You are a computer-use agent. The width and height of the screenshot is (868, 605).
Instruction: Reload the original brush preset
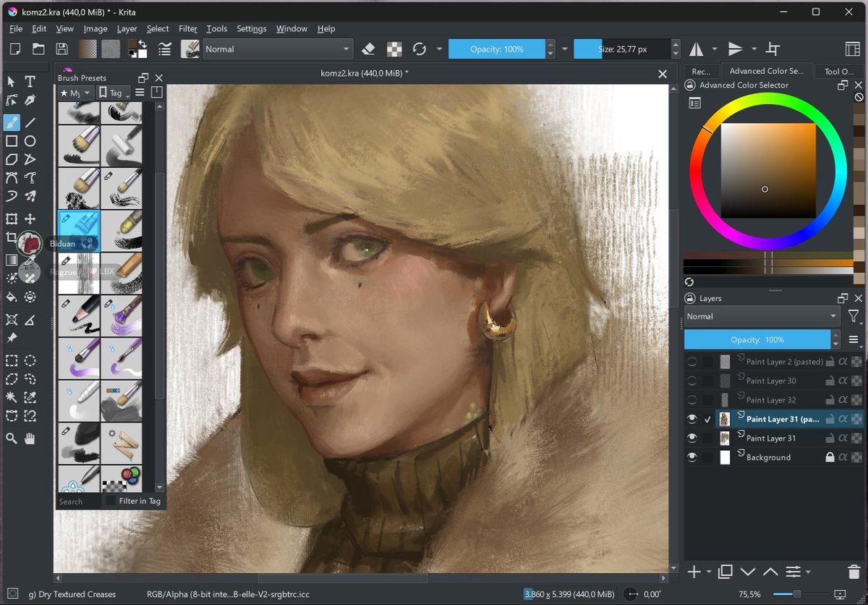tap(419, 49)
